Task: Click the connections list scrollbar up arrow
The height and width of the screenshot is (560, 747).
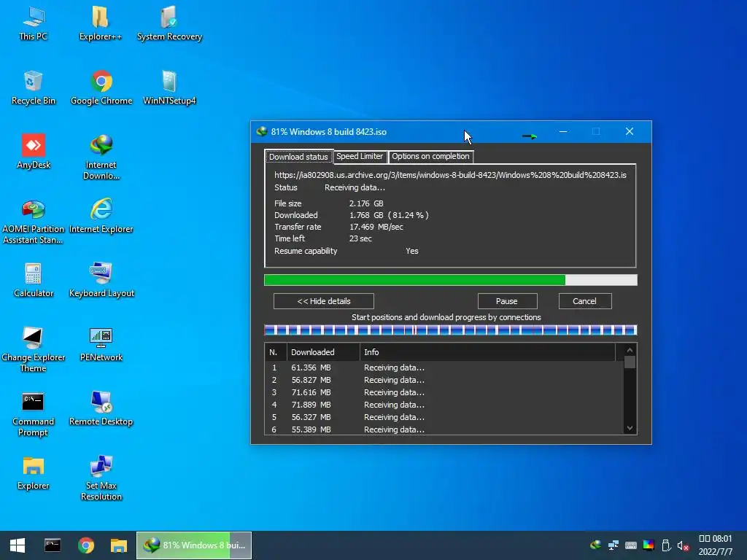Action: pyautogui.click(x=630, y=350)
